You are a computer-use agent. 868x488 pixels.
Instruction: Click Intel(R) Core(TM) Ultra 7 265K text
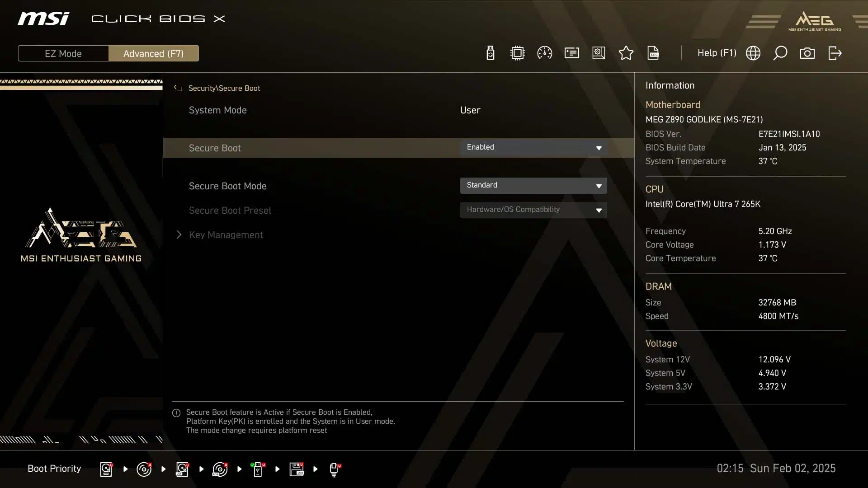click(703, 204)
